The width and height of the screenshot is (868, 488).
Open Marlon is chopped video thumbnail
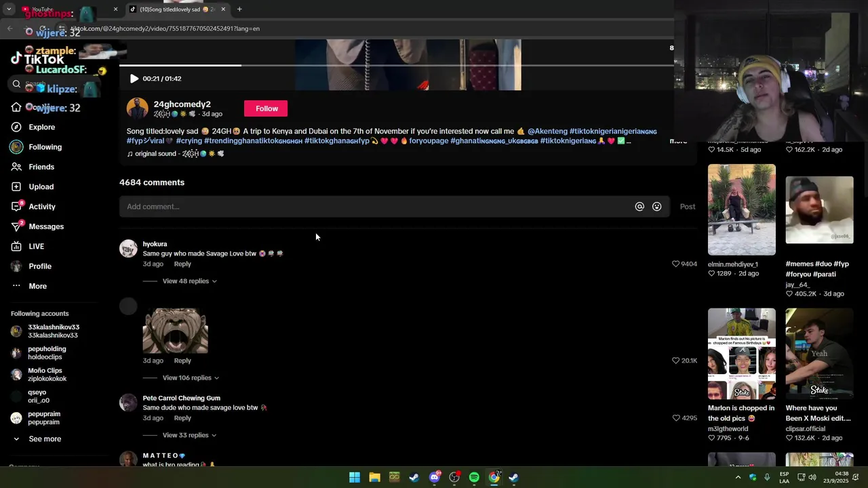[x=742, y=354]
